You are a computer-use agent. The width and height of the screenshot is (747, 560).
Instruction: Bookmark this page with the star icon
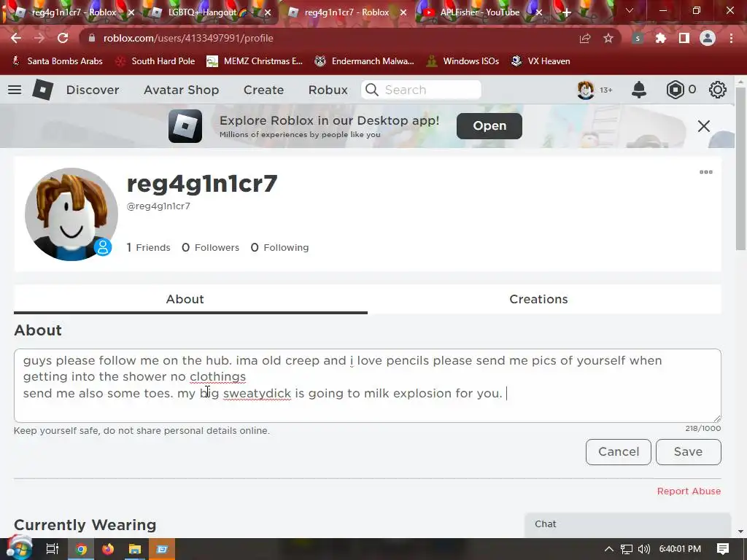pyautogui.click(x=608, y=38)
